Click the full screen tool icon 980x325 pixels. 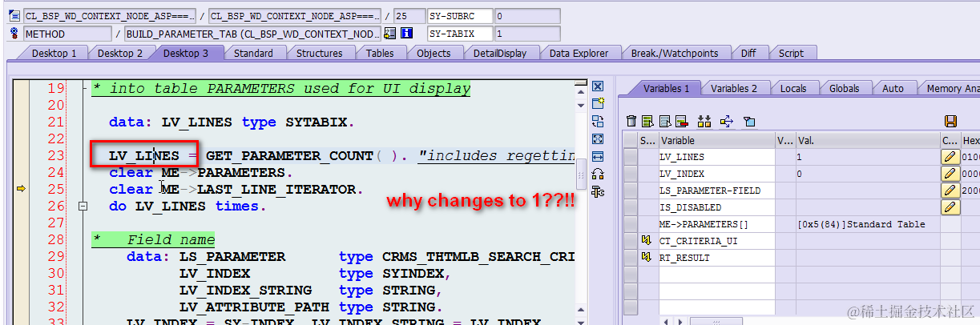[x=597, y=139]
